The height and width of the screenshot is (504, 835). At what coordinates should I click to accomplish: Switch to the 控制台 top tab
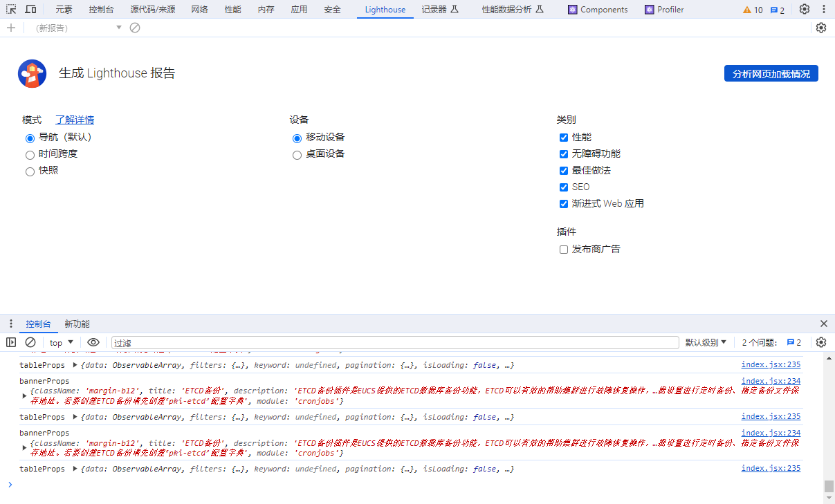(x=102, y=10)
